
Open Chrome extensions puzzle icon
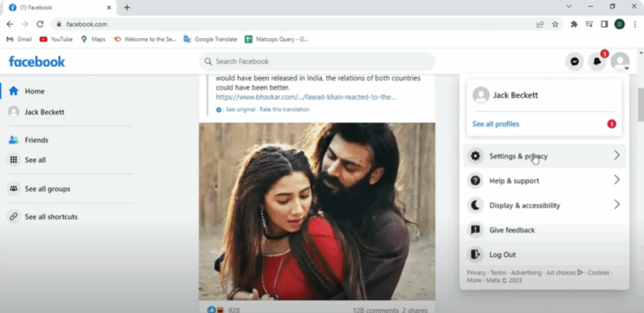[574, 24]
